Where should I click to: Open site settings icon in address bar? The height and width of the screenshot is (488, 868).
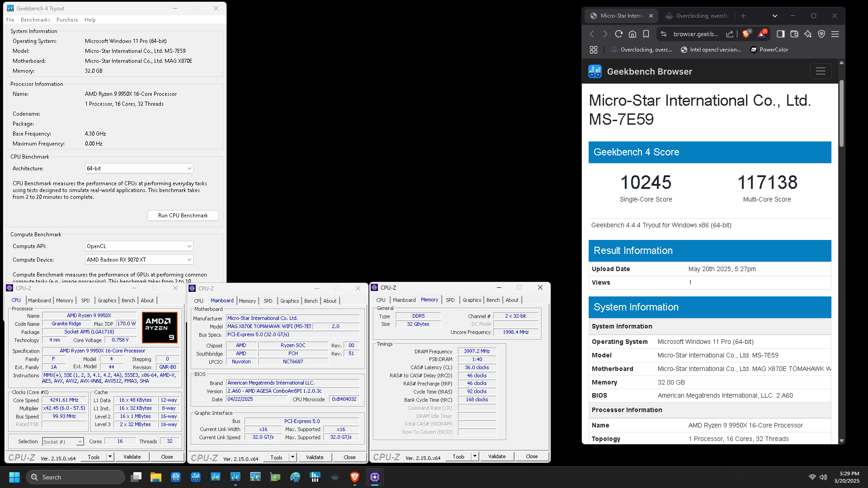coord(664,34)
